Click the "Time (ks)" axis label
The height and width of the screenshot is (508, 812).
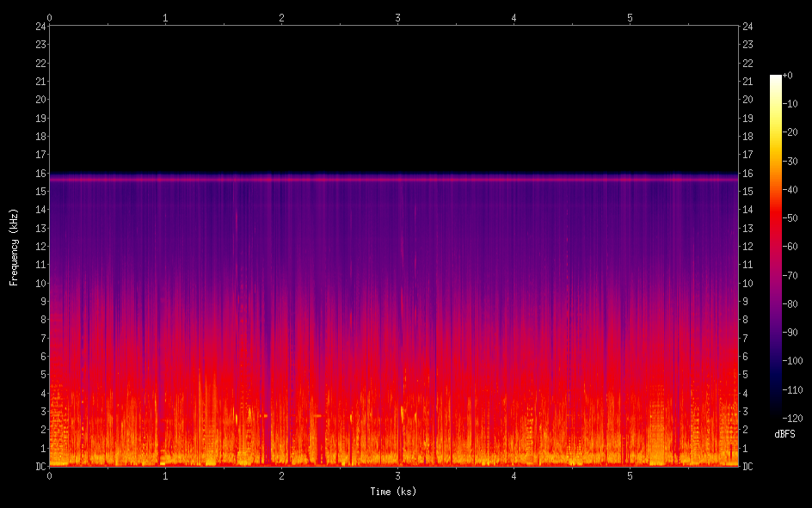point(394,492)
